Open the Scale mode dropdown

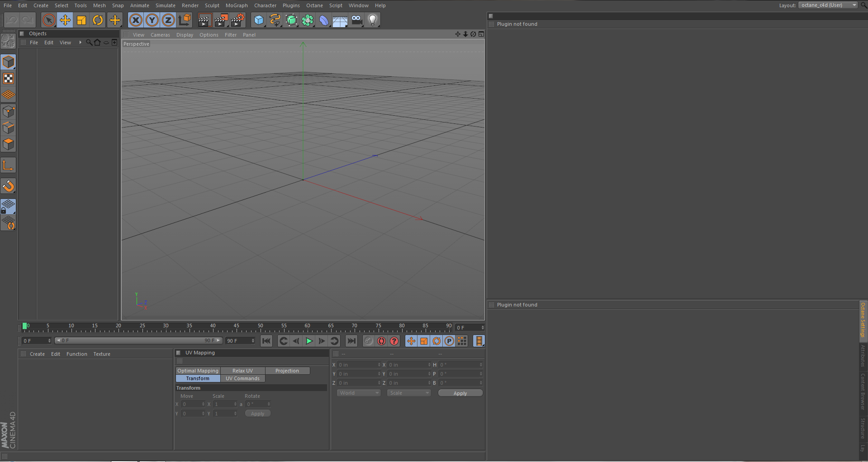(409, 393)
